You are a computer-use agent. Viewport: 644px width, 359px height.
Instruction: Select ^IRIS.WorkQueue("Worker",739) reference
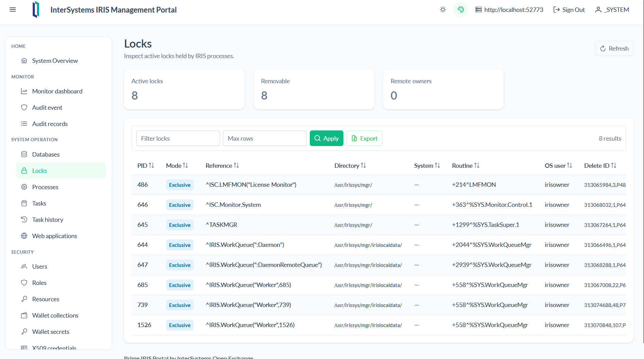(248, 305)
